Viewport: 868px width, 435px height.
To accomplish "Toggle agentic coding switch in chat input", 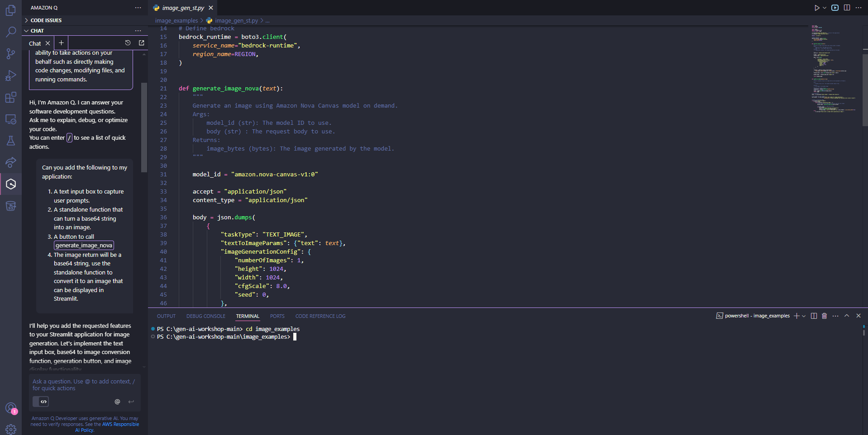I will tap(41, 402).
